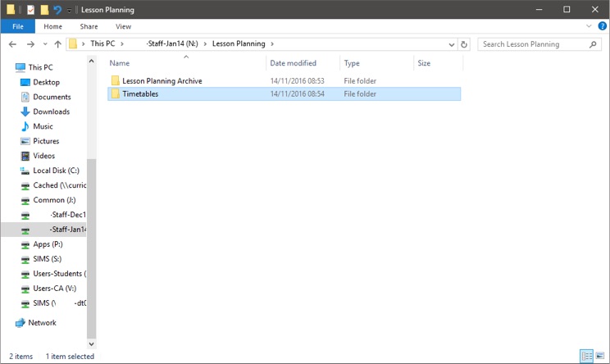Screen dimensions: 610x364
Task: Click Staff-Jan14 (N:) in the address path
Action: pyautogui.click(x=172, y=43)
